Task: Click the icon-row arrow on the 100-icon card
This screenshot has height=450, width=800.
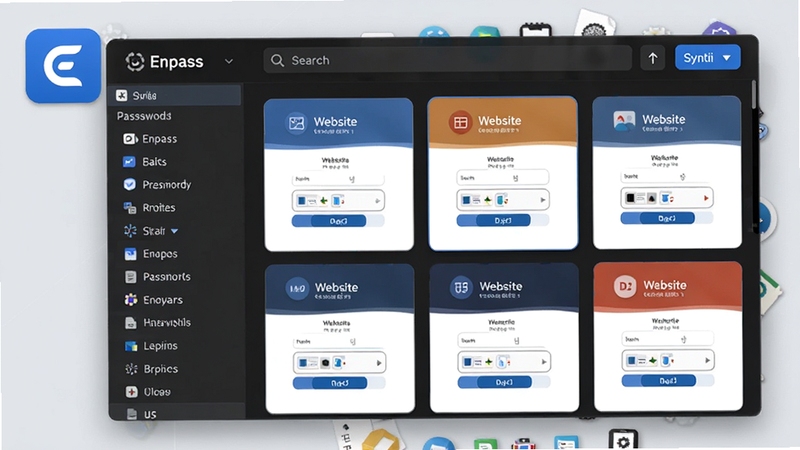Action: click(x=379, y=363)
